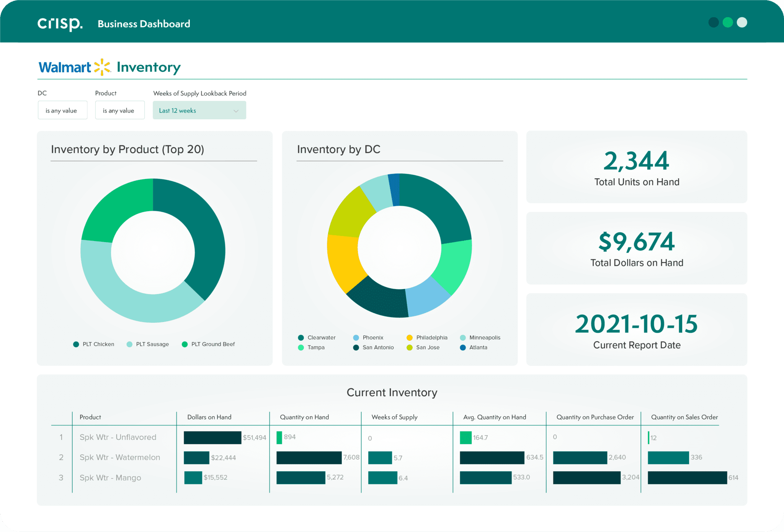784x532 pixels.
Task: Click the Walmart spark logo
Action: click(102, 66)
